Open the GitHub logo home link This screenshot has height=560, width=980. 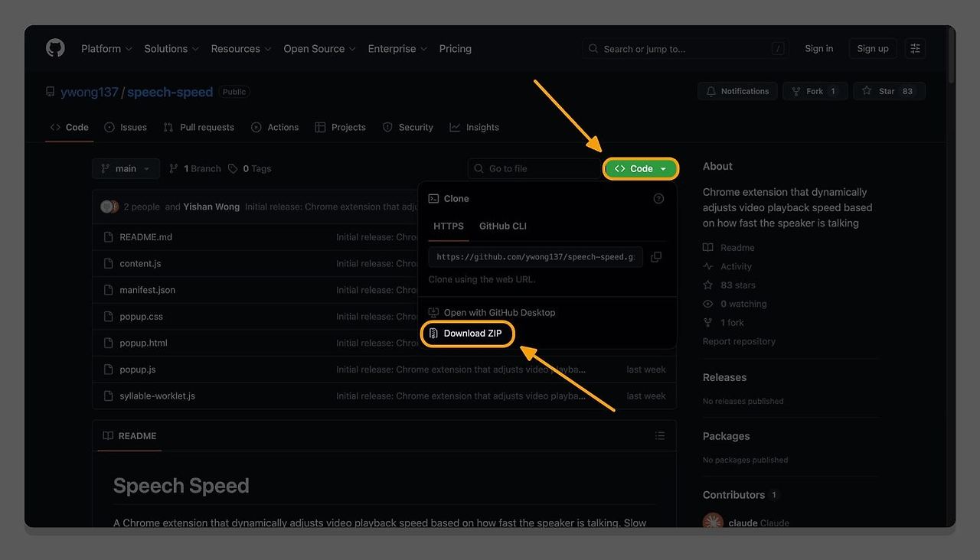pos(55,48)
